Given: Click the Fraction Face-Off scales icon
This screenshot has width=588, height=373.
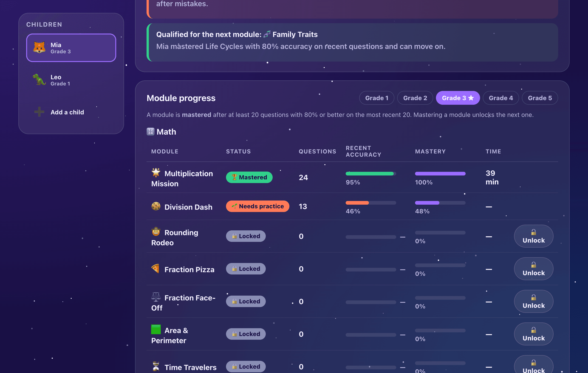Looking at the screenshot, I should [x=156, y=297].
